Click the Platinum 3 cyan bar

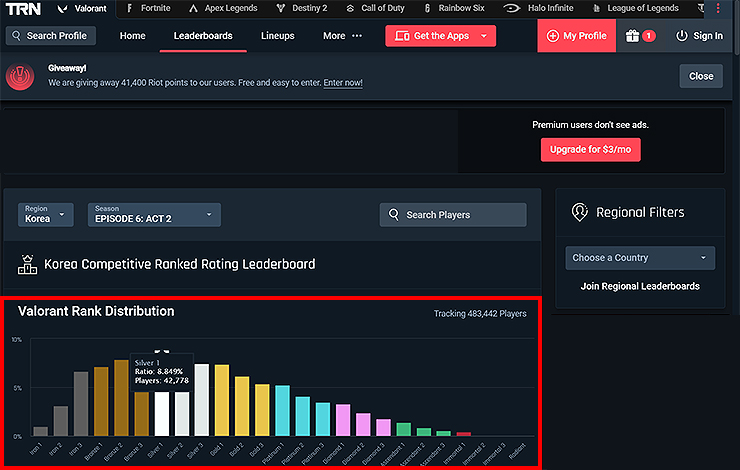323,419
